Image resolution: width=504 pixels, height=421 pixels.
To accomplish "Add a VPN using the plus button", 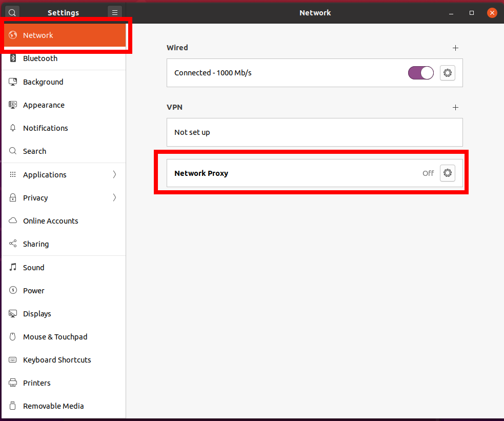I will click(x=455, y=107).
